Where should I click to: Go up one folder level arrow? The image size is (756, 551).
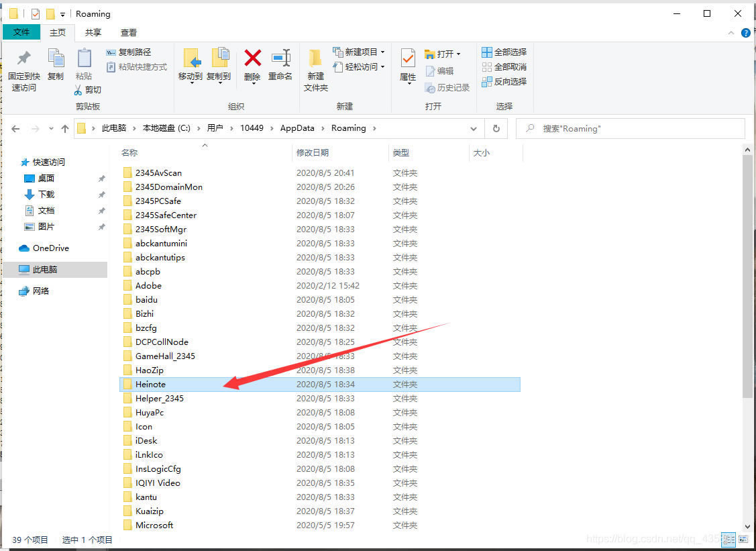[x=65, y=129]
